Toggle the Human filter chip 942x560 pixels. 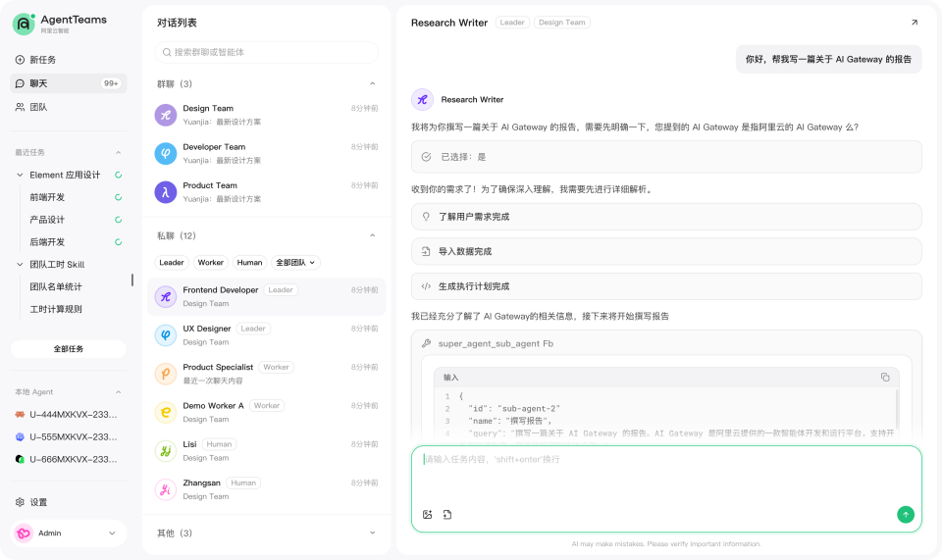pyautogui.click(x=249, y=262)
